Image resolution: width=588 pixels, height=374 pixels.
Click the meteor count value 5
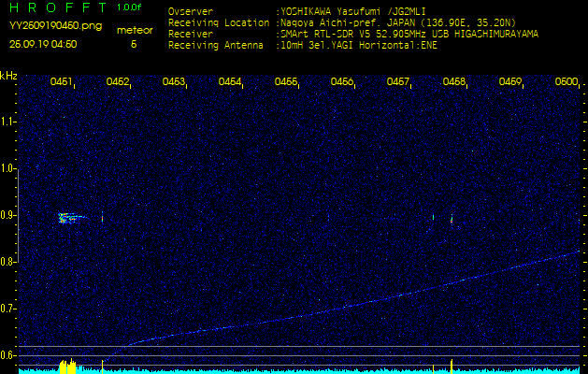click(x=134, y=44)
